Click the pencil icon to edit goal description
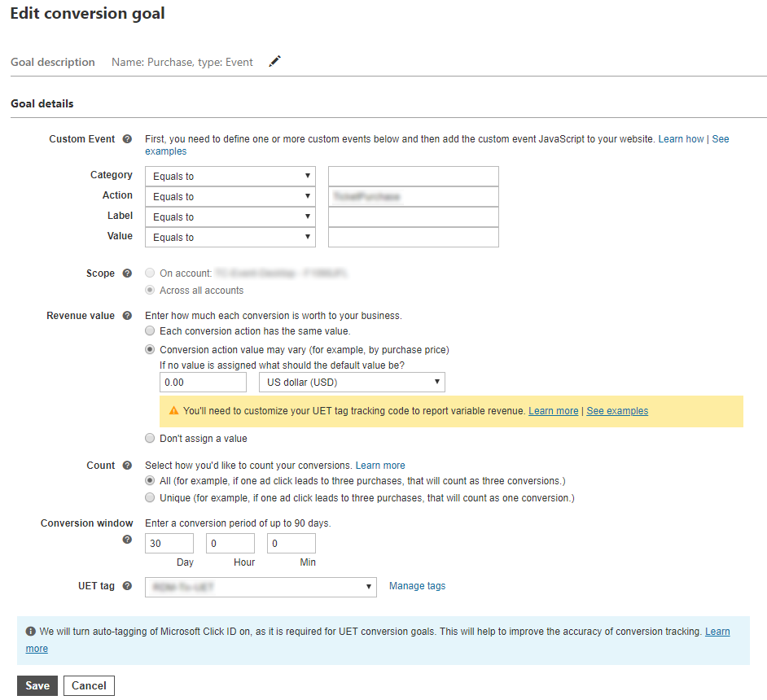767x700 pixels. [x=274, y=62]
